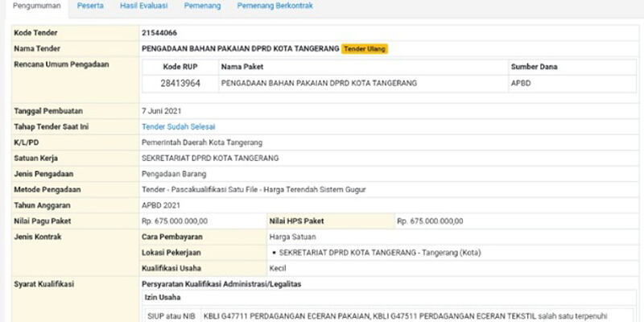
Task: Switch to the Peserta tab
Action: [x=90, y=6]
